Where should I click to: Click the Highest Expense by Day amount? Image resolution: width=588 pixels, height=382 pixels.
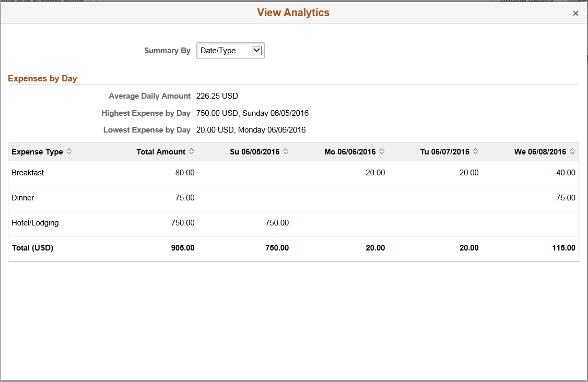tap(252, 113)
